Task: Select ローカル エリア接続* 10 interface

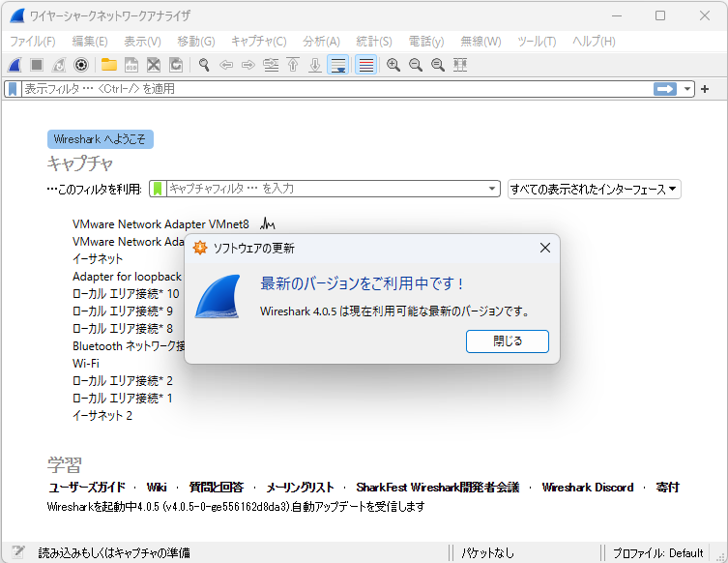Action: [x=126, y=293]
